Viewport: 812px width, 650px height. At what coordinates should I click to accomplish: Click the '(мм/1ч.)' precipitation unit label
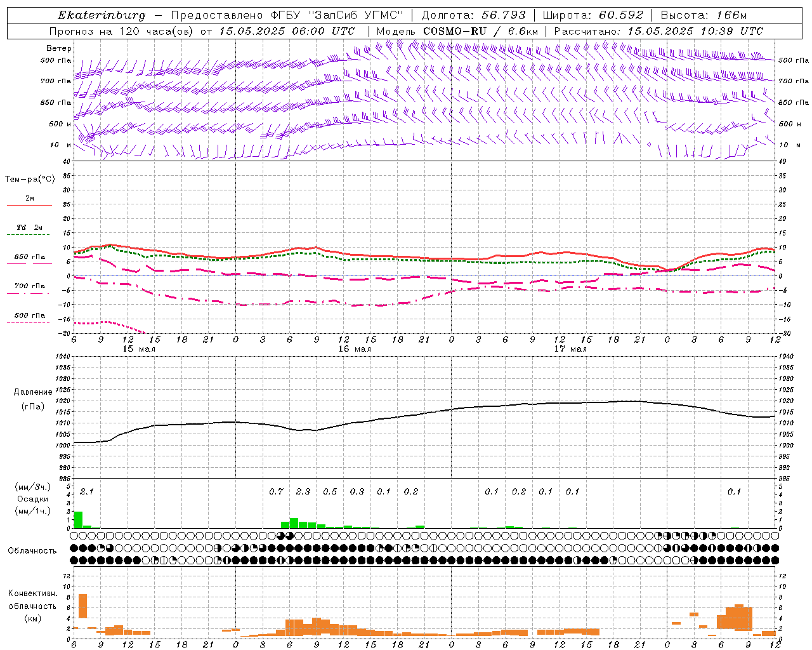coord(33,511)
